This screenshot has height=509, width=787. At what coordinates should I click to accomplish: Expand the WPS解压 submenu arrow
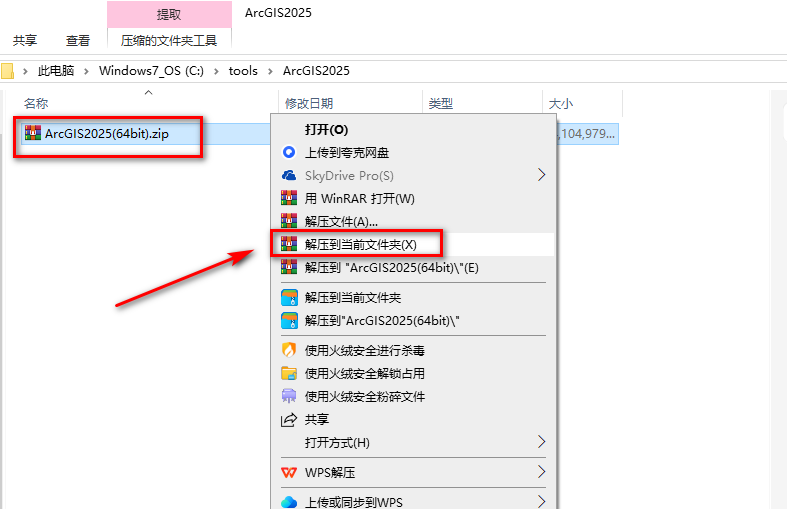542,472
